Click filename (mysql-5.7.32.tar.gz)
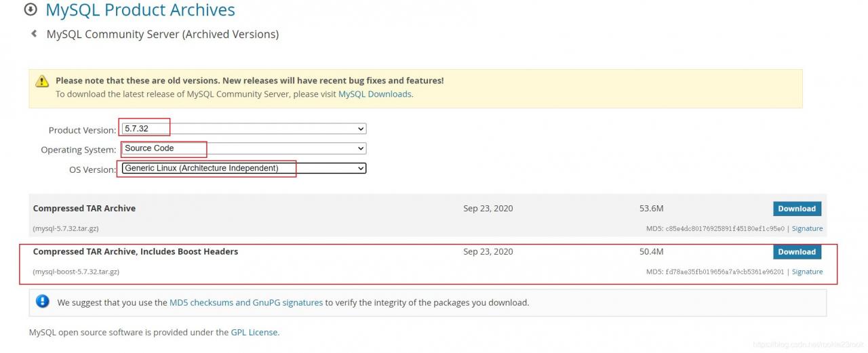The height and width of the screenshot is (353, 868). point(66,229)
